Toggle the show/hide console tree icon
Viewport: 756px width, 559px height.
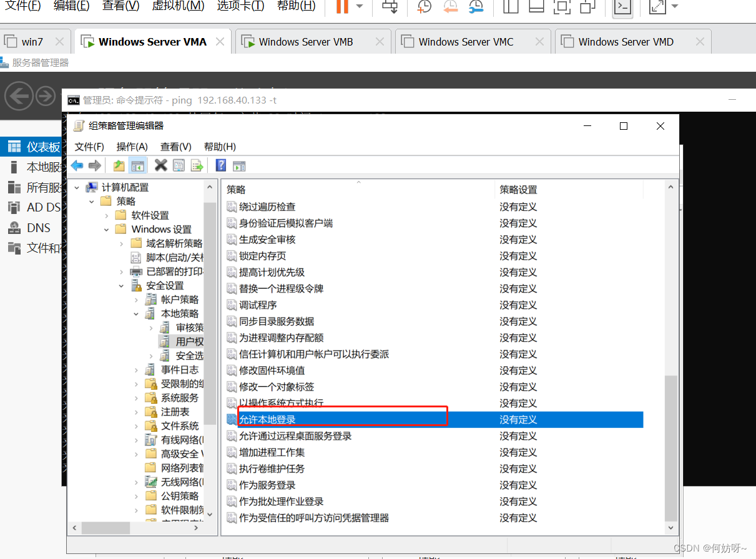[x=138, y=165]
